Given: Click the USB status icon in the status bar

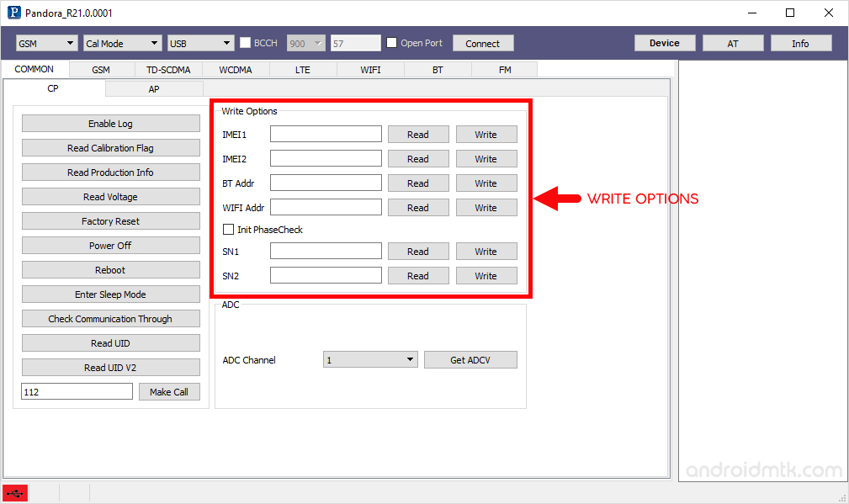Looking at the screenshot, I should coord(14,493).
